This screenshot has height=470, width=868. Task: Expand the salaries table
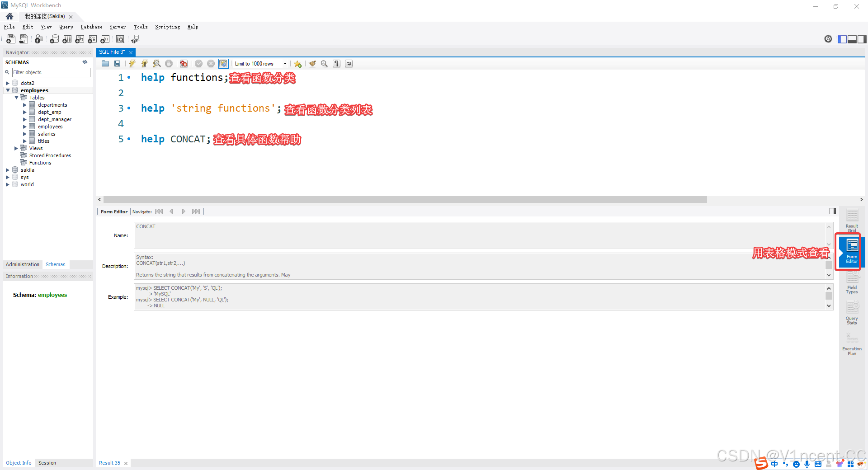[x=25, y=134]
